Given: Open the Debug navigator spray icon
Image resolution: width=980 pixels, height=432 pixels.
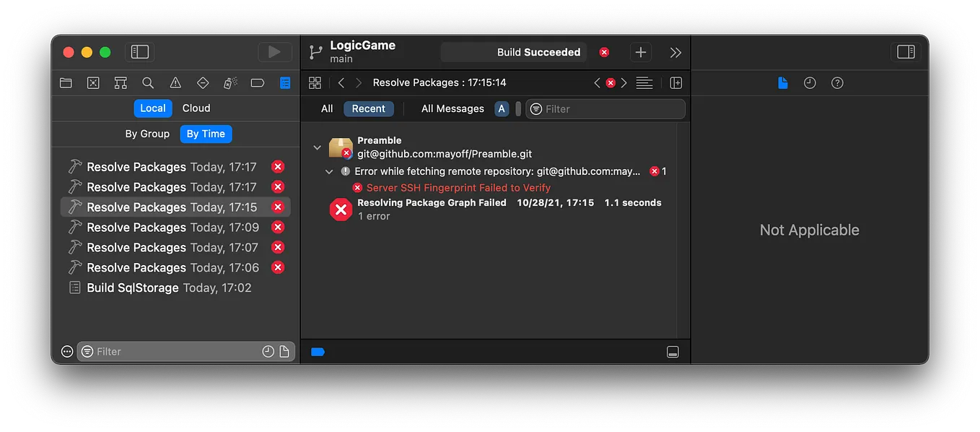Looking at the screenshot, I should 230,82.
